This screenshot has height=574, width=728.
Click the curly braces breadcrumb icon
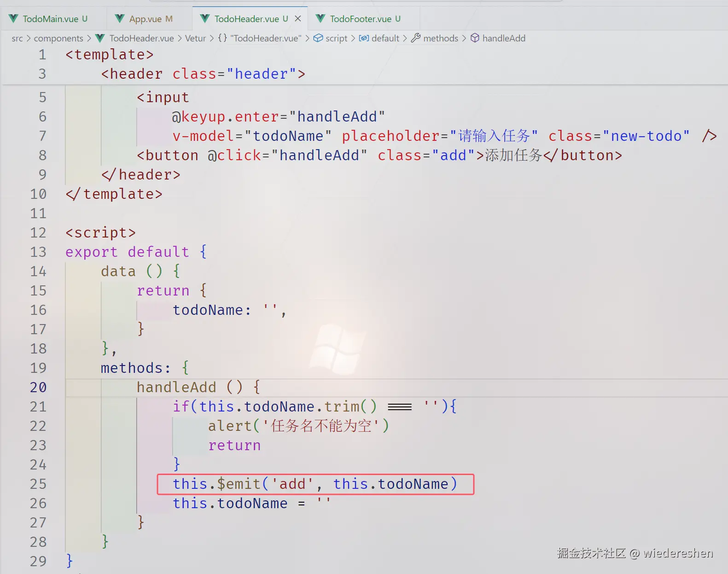coord(222,38)
